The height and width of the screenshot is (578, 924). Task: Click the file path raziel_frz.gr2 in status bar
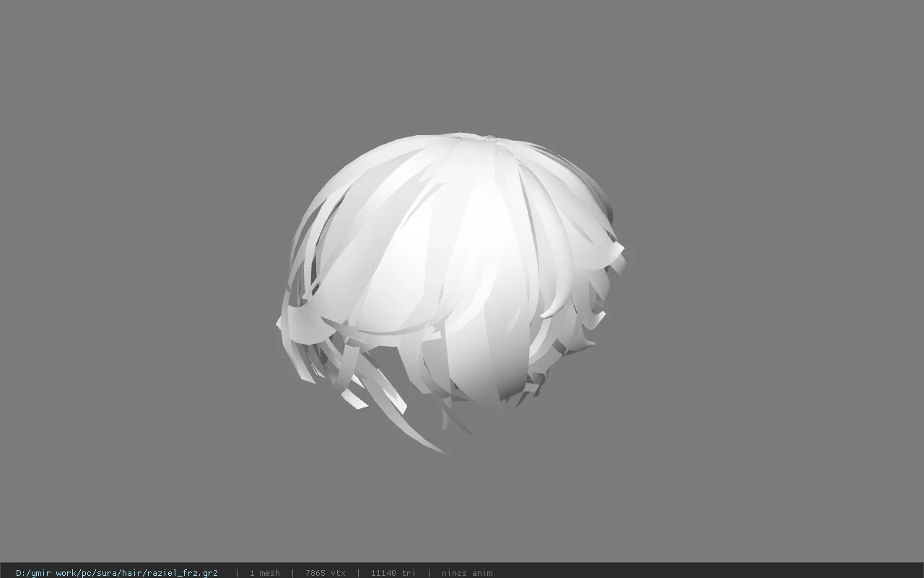pyautogui.click(x=117, y=573)
